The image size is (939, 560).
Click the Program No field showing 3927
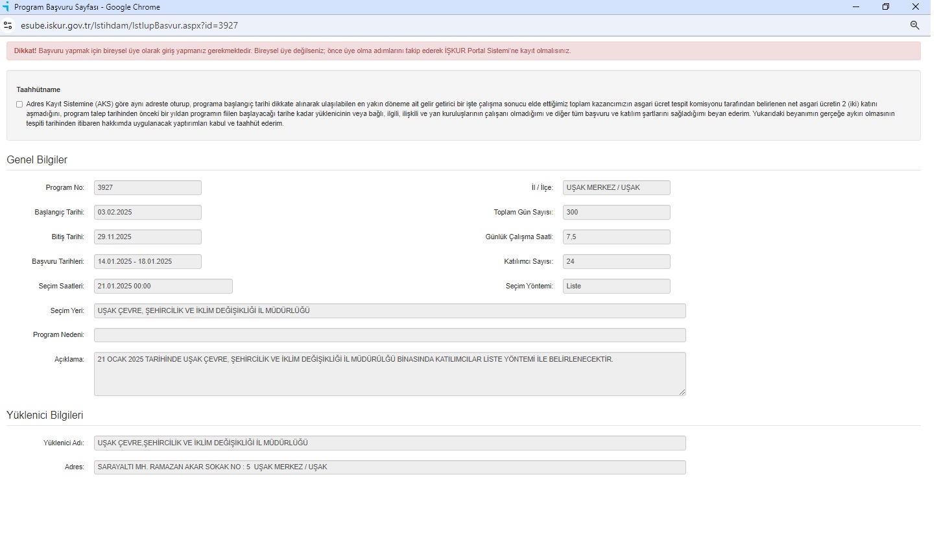click(148, 188)
